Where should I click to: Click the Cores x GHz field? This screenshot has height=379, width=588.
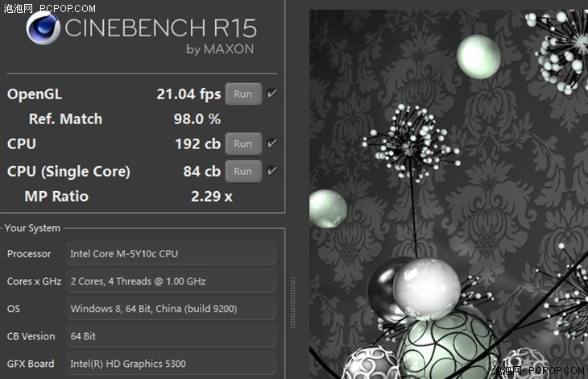pos(171,281)
